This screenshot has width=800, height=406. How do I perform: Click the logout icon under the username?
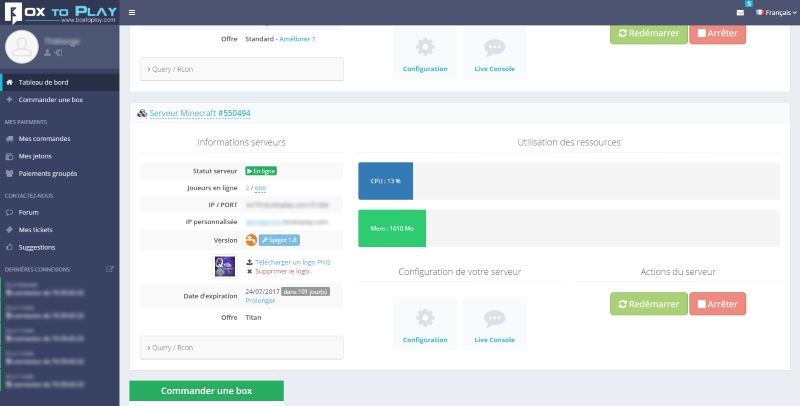point(59,53)
